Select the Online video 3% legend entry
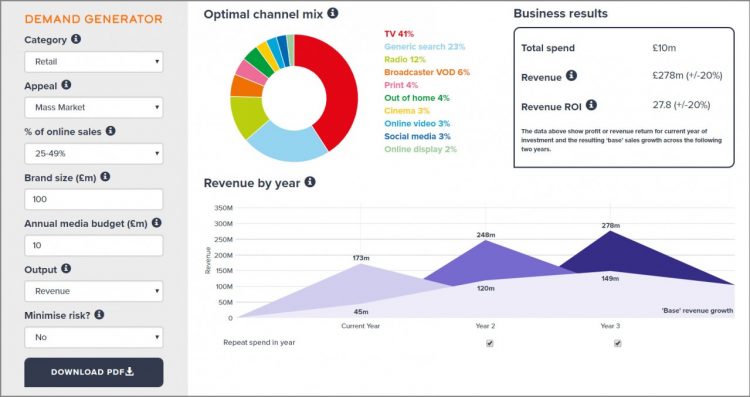750x397 pixels. tap(417, 123)
